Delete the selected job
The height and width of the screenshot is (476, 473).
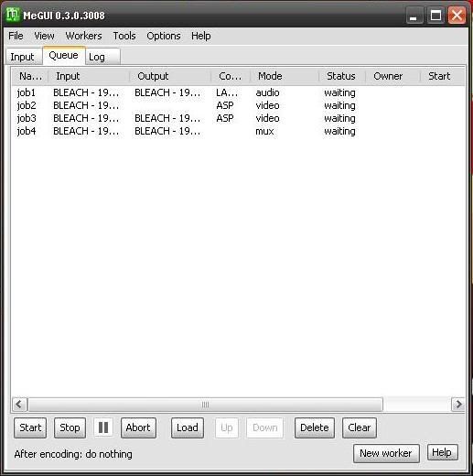pyautogui.click(x=315, y=427)
